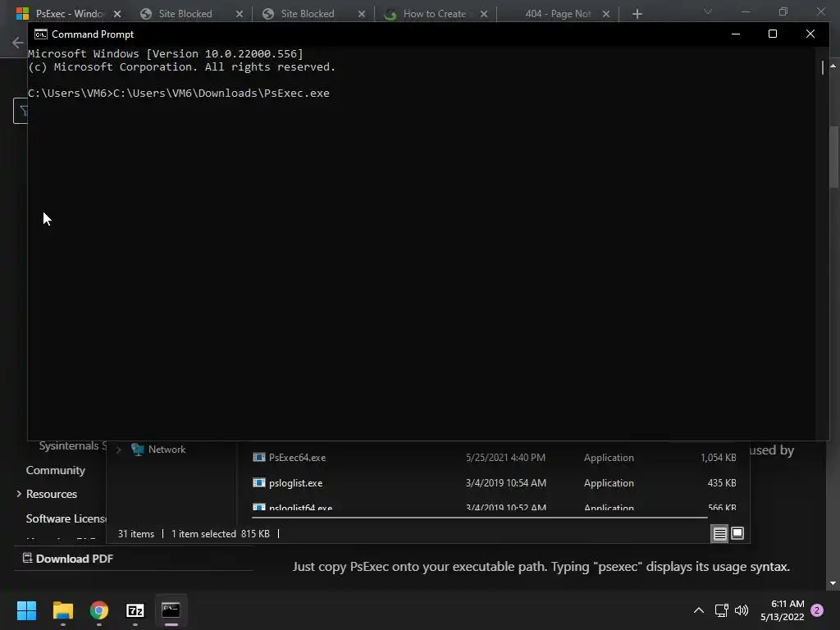Click webpage scroll up arrow
Viewport: 840px width, 630px height.
coord(833,66)
